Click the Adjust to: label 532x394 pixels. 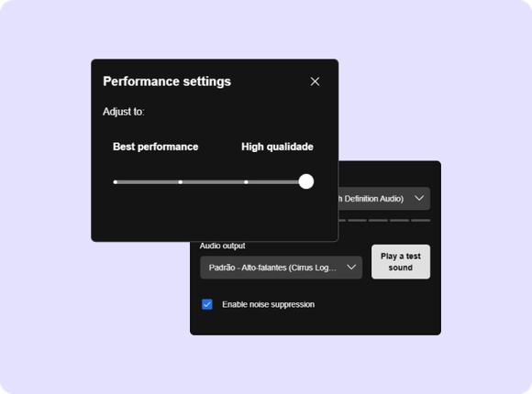click(x=124, y=112)
